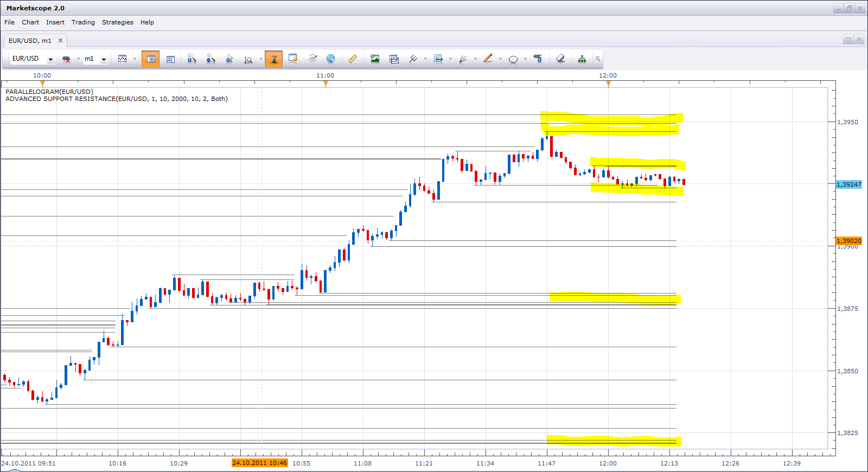Select the pencil freehand draw tool
Viewport: 868px width, 472px height.
(x=488, y=59)
